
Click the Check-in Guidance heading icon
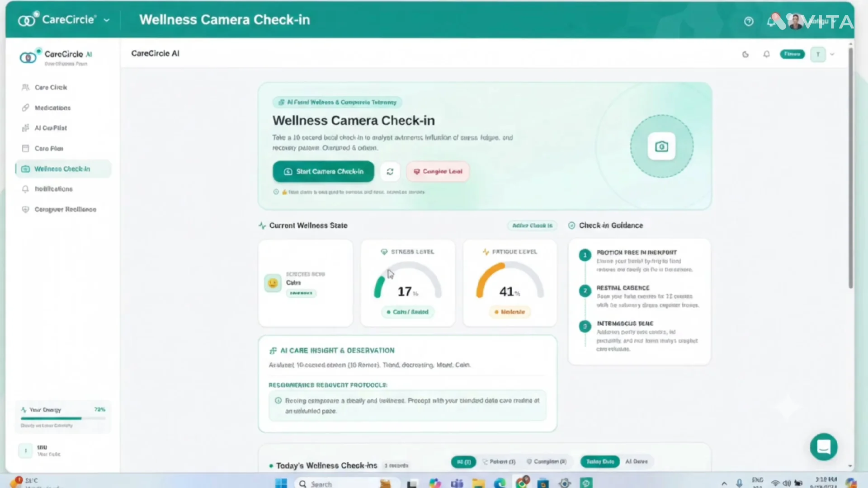tap(572, 225)
